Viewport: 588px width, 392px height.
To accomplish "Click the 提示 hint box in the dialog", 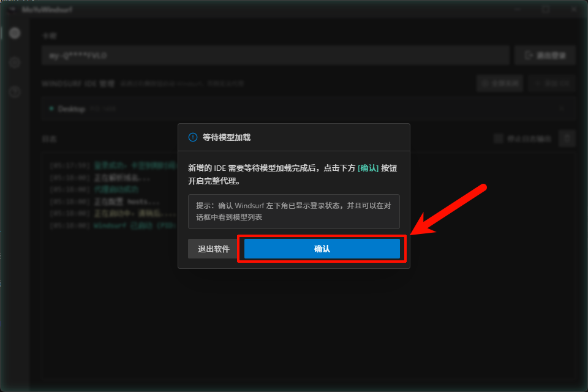I will [x=294, y=211].
